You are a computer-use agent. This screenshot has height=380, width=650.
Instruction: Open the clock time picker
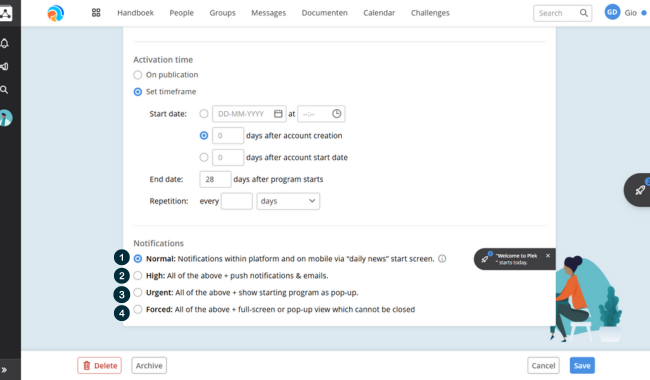337,114
